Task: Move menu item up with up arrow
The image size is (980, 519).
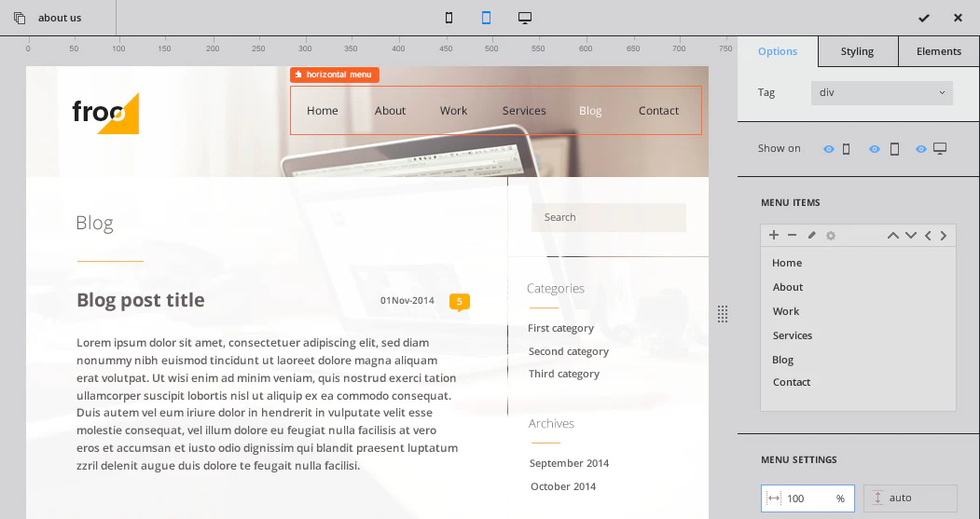Action: (x=893, y=236)
